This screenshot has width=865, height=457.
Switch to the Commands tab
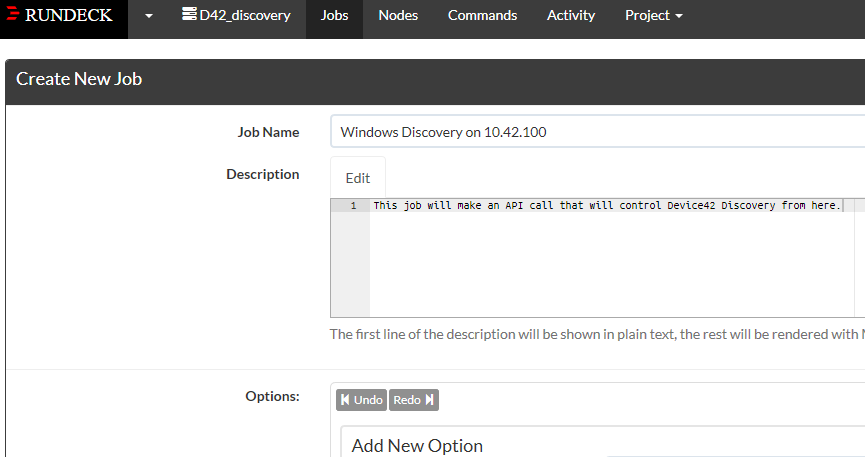(x=482, y=15)
